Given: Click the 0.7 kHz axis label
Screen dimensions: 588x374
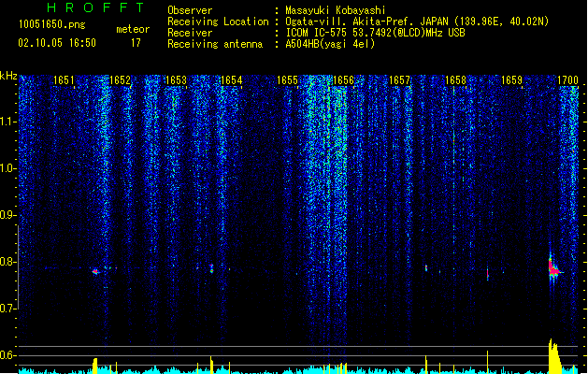Looking at the screenshot, I should 7,309.
